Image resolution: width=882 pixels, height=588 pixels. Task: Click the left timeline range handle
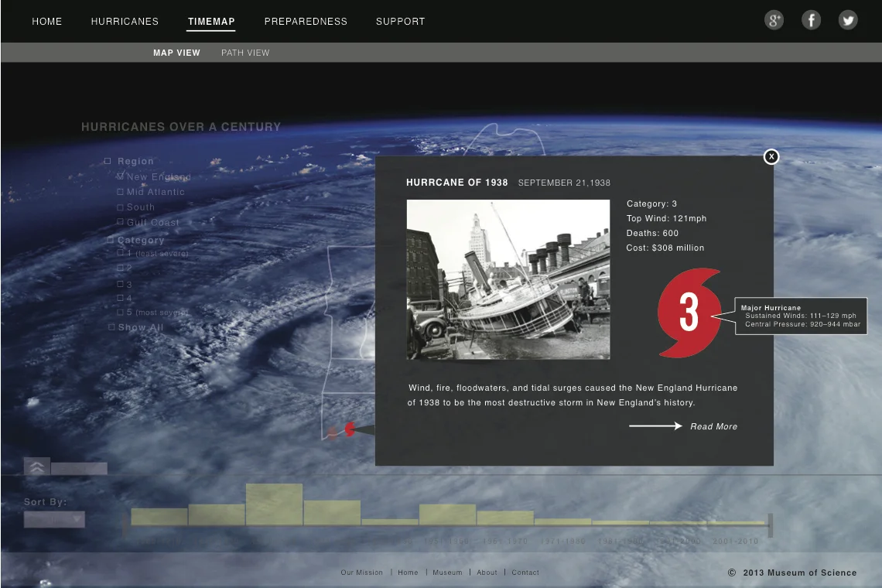(x=125, y=525)
